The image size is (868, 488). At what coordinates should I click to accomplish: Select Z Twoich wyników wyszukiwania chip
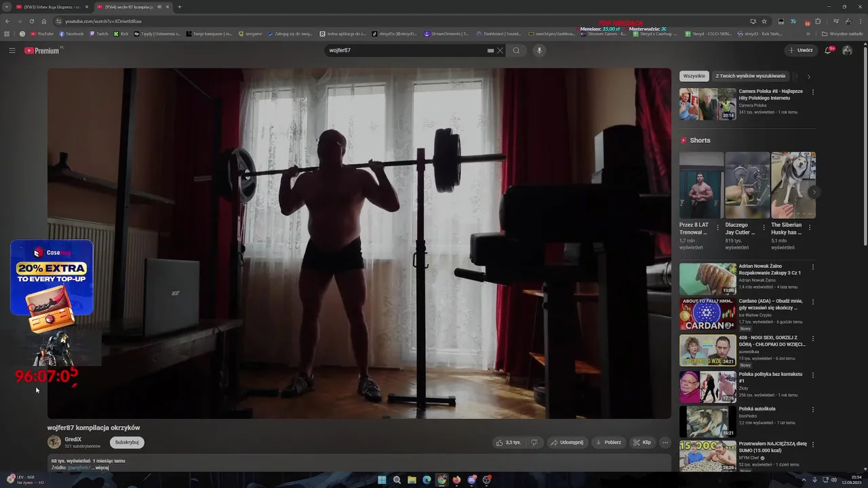click(751, 76)
